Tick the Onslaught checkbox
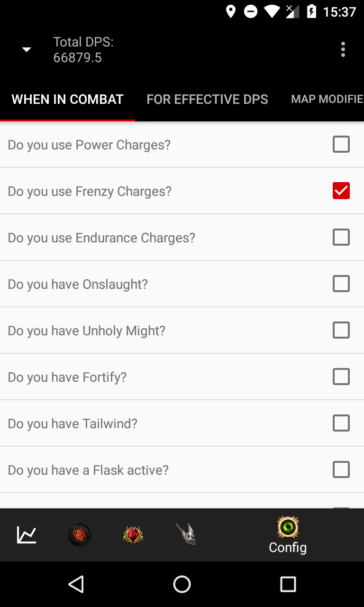 click(x=341, y=284)
